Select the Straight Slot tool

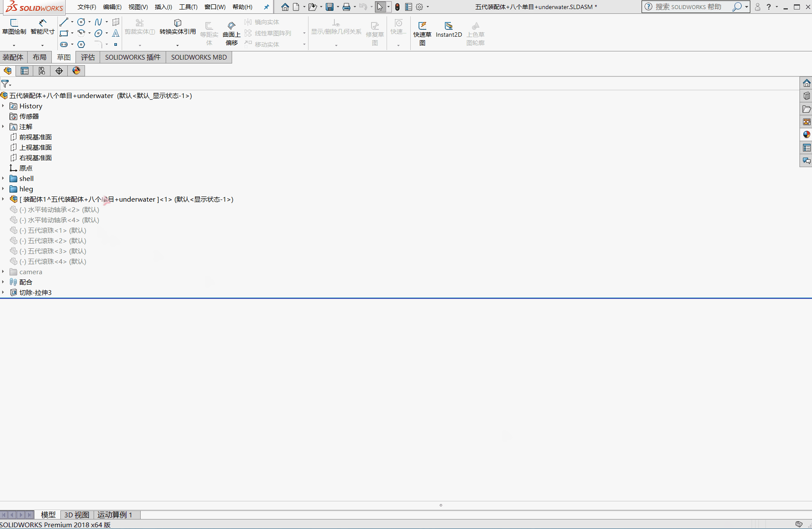tap(64, 44)
